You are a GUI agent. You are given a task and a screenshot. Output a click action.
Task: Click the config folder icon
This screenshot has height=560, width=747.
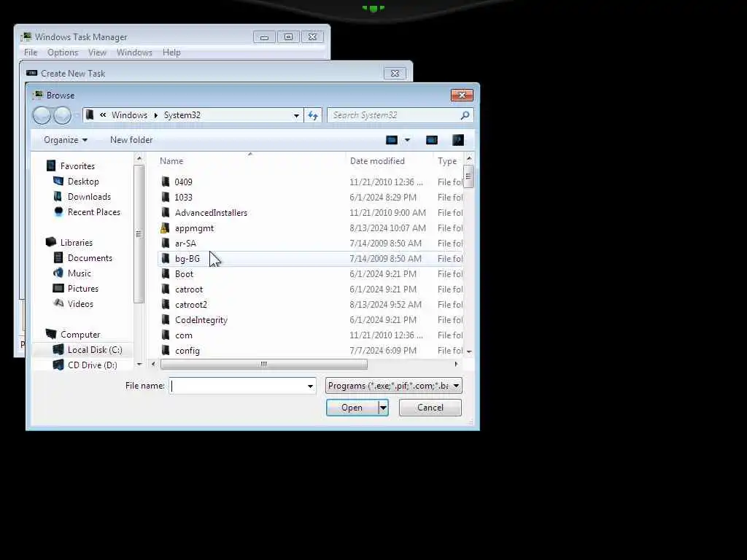coord(166,351)
